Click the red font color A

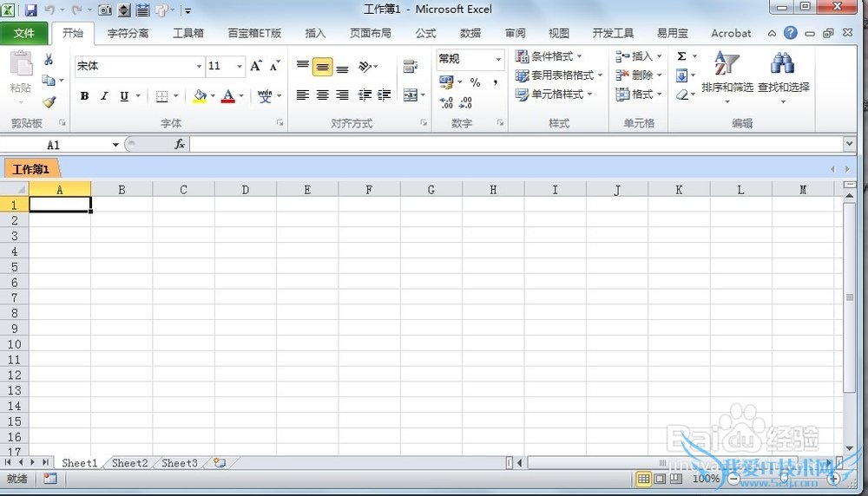(x=228, y=96)
